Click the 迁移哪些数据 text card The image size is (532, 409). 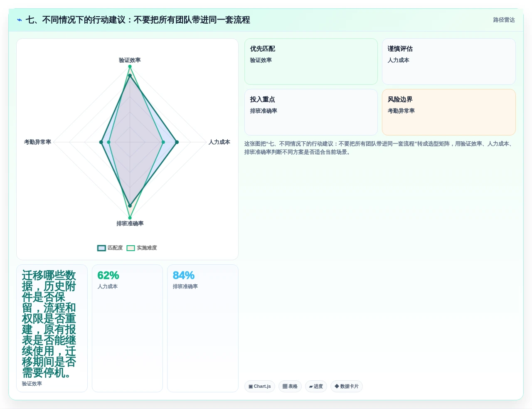point(52,328)
